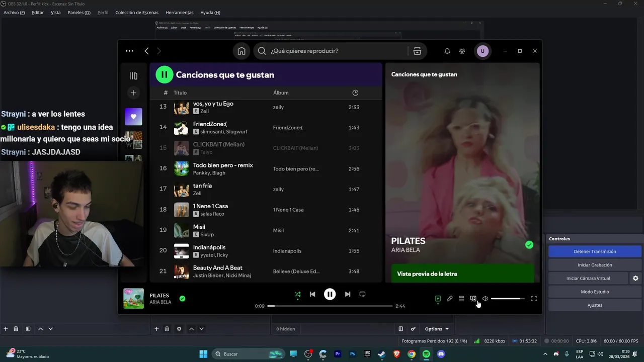Seek on the song progress bar
Image resolution: width=644 pixels, height=362 pixels.
pyautogui.click(x=330, y=306)
